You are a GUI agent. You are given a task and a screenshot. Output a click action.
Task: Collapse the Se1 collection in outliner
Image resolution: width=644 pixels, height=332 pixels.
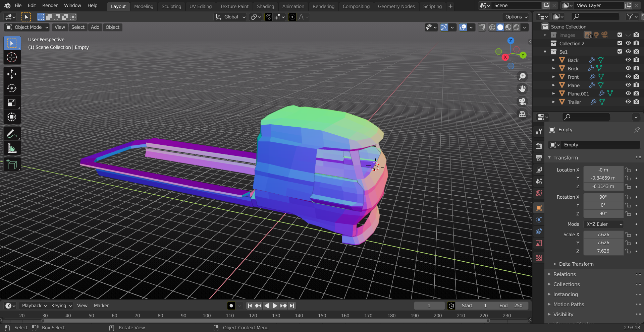(x=545, y=52)
